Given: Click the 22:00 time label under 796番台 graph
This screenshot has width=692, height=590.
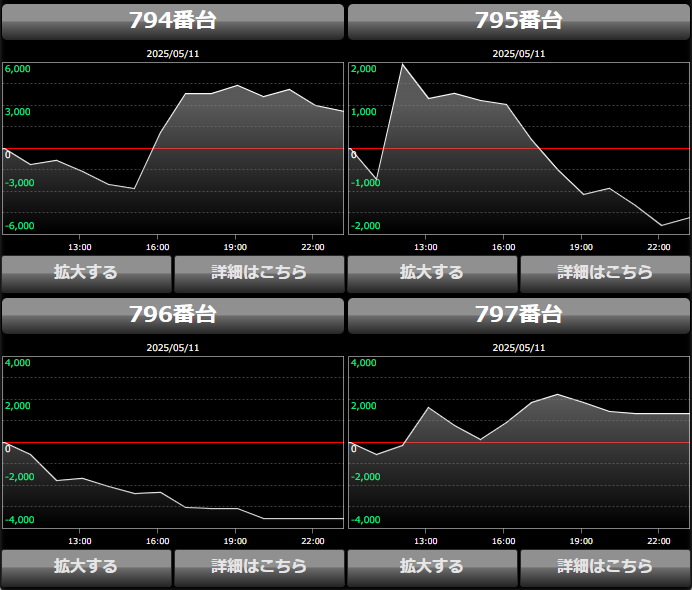Looking at the screenshot, I should click(313, 541).
